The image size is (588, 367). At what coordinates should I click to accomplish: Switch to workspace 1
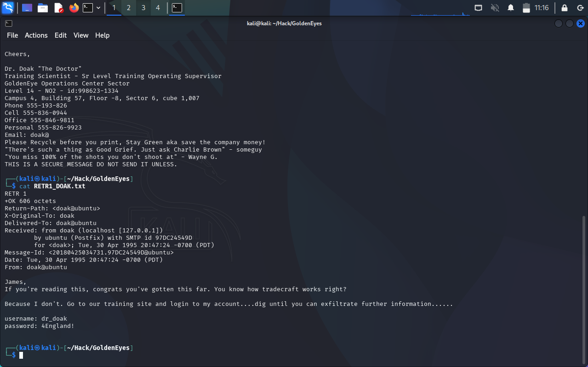coord(114,8)
